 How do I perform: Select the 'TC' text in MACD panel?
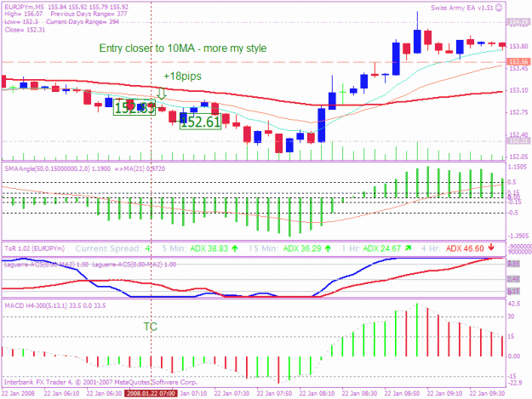click(x=151, y=327)
